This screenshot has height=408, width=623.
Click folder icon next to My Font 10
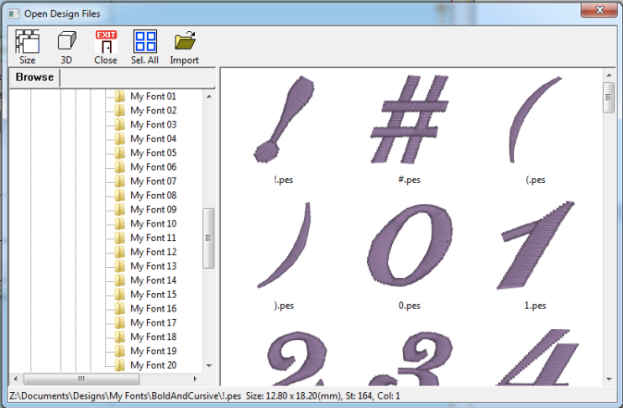[x=119, y=224]
